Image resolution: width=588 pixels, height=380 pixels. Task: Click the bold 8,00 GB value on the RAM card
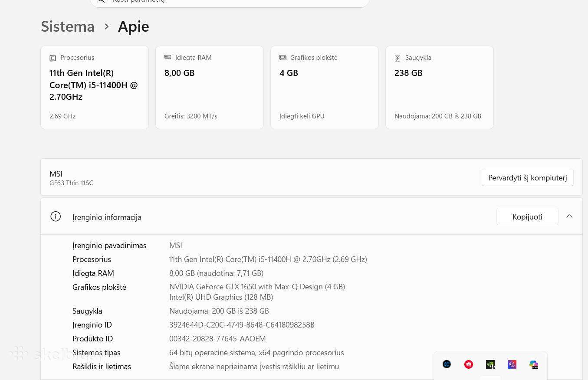(x=180, y=73)
